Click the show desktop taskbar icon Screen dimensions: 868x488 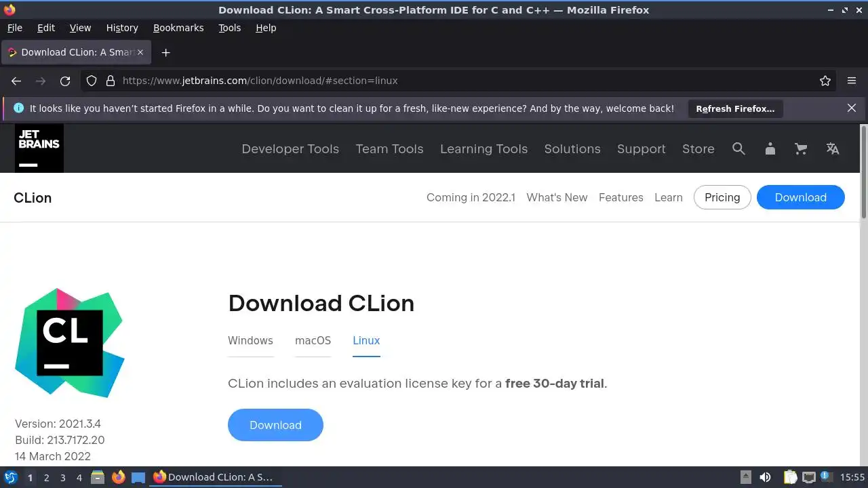click(x=138, y=477)
